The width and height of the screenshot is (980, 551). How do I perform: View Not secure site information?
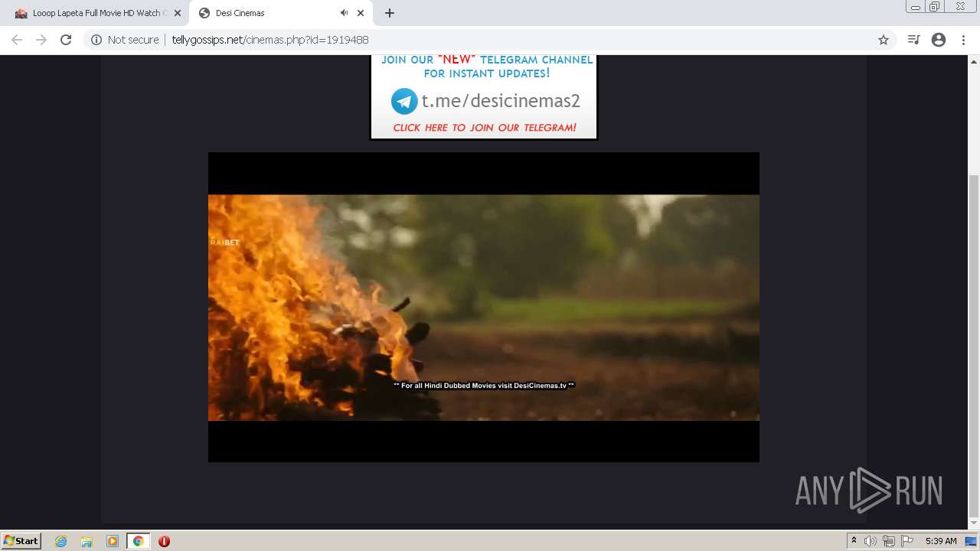(x=125, y=40)
